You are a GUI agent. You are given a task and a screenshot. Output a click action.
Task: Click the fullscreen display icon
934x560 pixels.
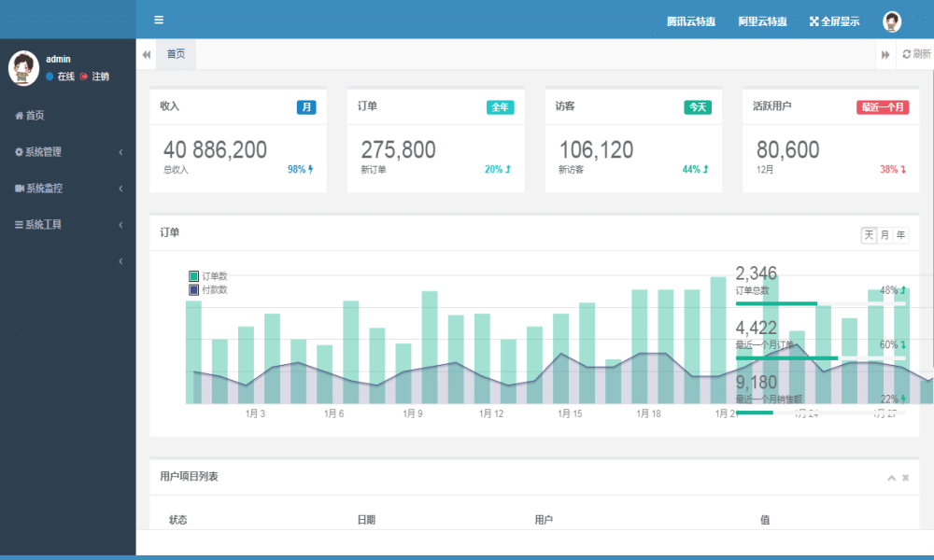[814, 21]
